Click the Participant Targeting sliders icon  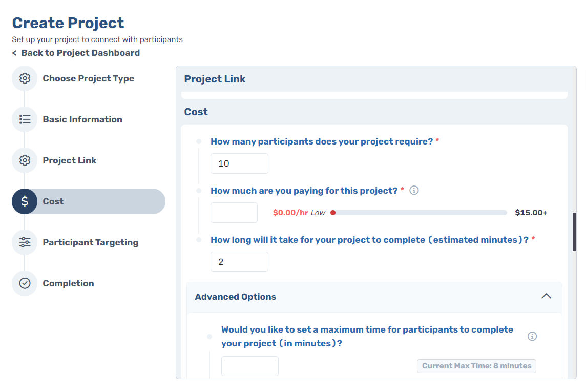pos(25,242)
